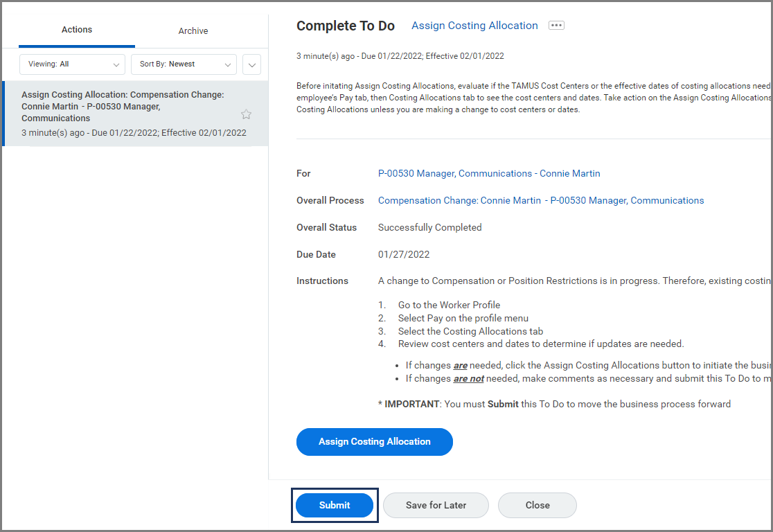
Task: Click the Submit button
Action: click(x=335, y=505)
